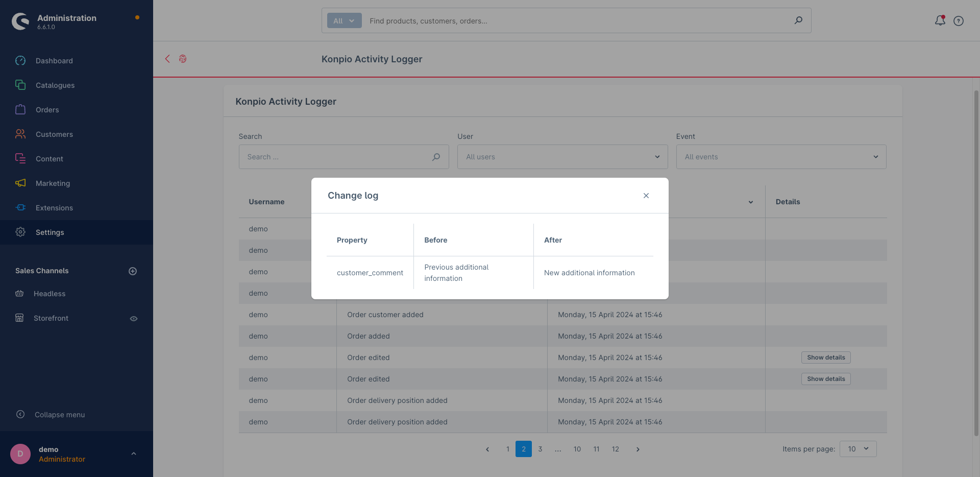Click the Username column header
Image resolution: width=980 pixels, height=477 pixels.
266,202
